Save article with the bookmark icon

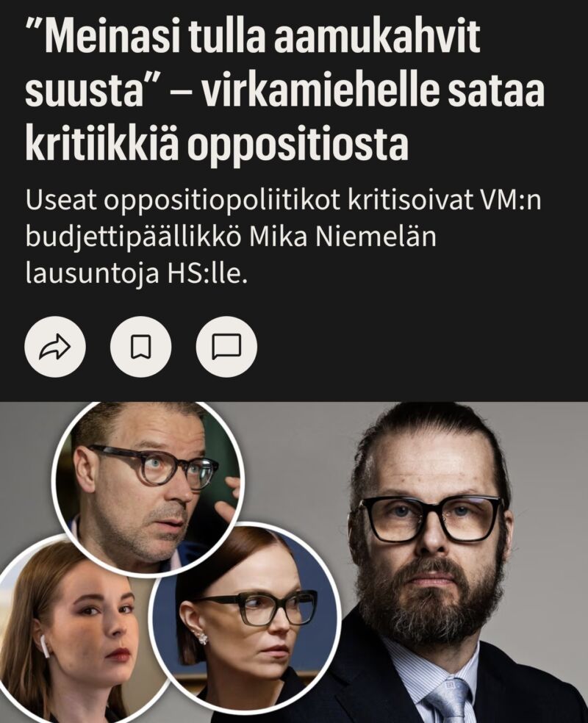point(140,347)
